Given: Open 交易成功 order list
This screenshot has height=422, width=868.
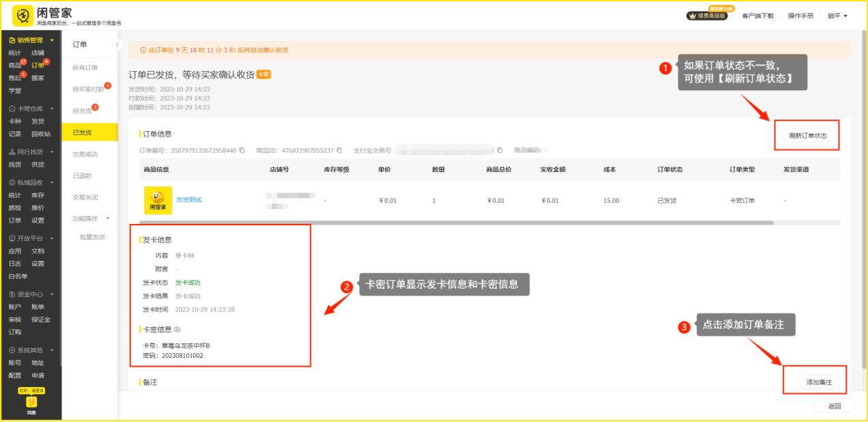Looking at the screenshot, I should tap(85, 154).
